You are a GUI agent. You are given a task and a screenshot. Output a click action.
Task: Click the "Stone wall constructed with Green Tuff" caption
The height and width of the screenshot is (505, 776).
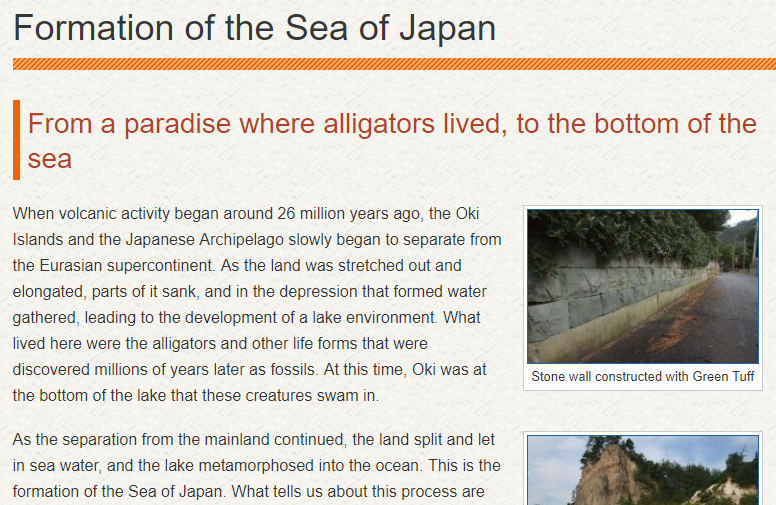tap(642, 377)
